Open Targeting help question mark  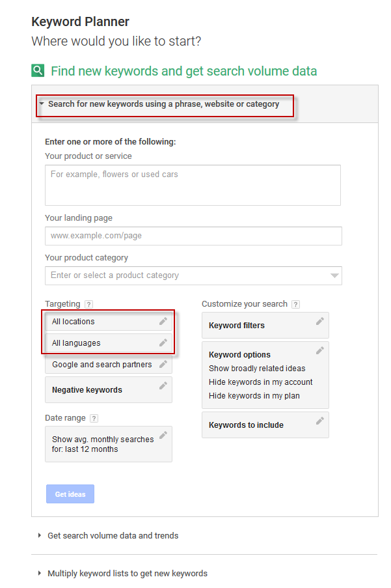pos(88,304)
